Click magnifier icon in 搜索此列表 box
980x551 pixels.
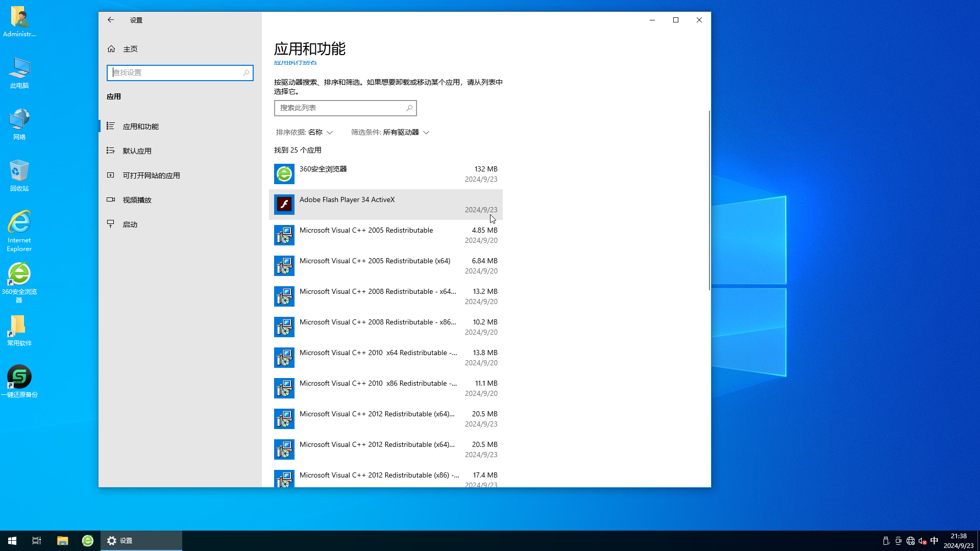409,108
